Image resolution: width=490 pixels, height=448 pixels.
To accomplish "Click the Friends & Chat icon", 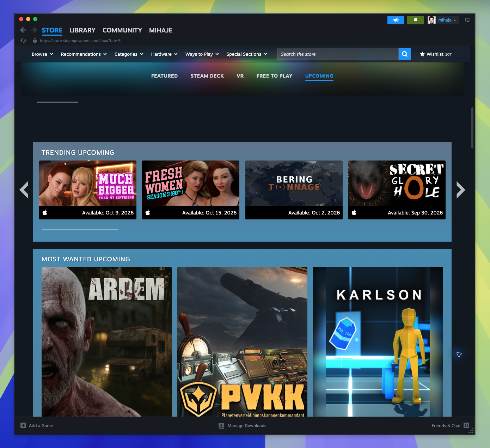I will 466,425.
